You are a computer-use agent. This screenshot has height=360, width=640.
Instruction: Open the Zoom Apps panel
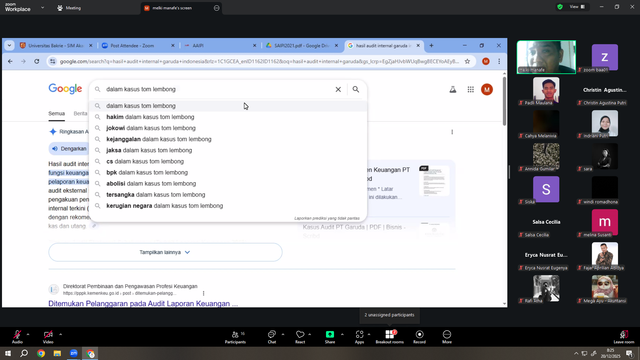click(x=359, y=335)
